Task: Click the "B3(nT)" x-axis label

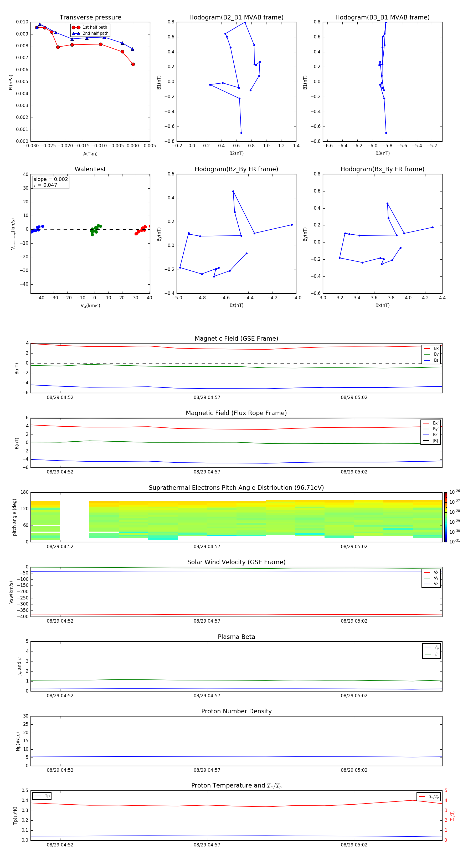Action: 382,153
